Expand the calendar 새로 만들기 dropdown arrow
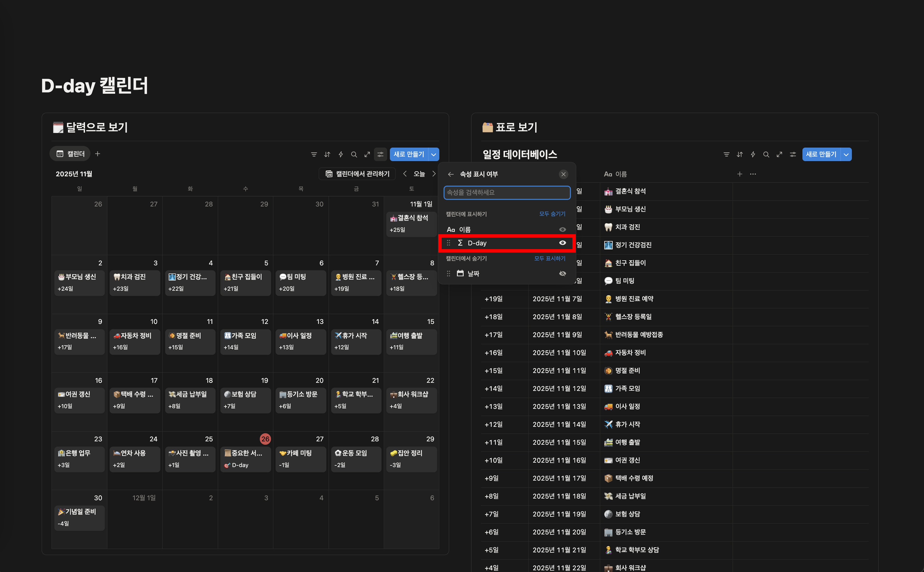924x572 pixels. [x=434, y=154]
